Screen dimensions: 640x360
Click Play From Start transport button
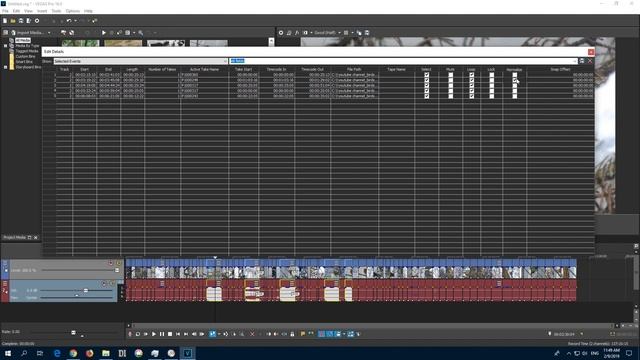coord(146,334)
